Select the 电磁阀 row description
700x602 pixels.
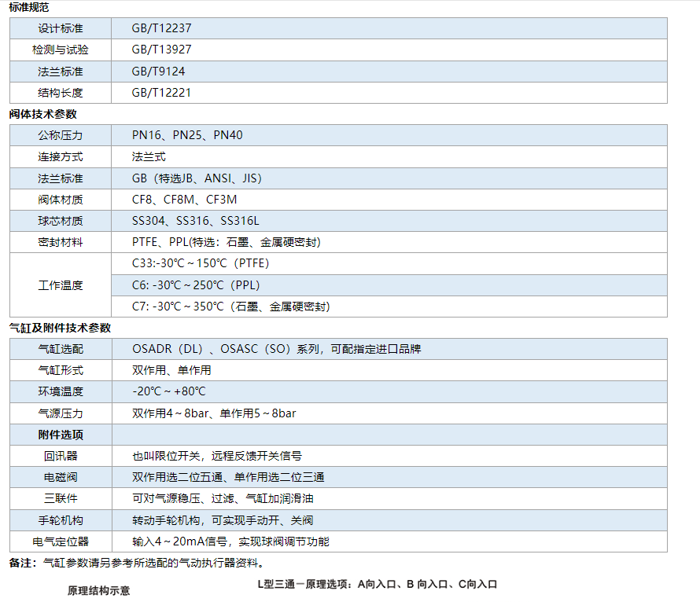click(228, 477)
